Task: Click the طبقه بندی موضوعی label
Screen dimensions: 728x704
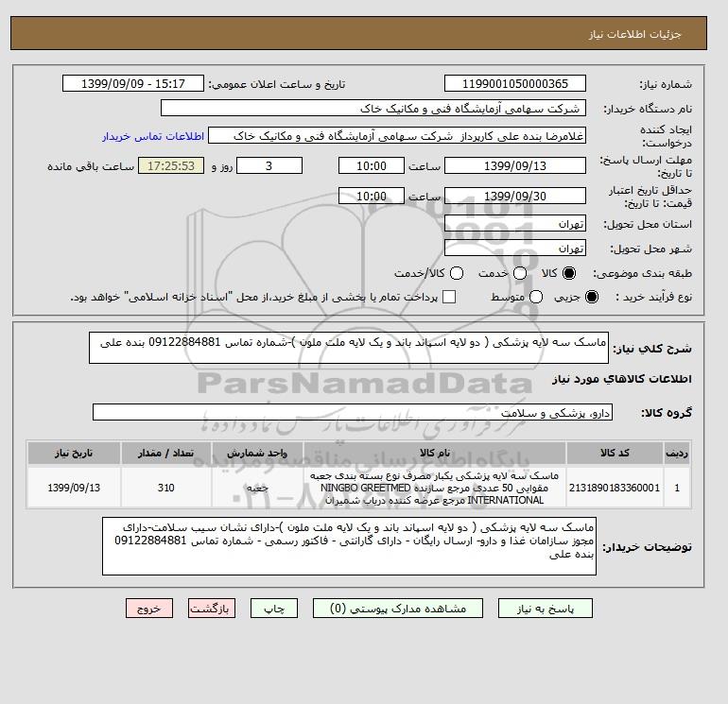Action: 643,274
